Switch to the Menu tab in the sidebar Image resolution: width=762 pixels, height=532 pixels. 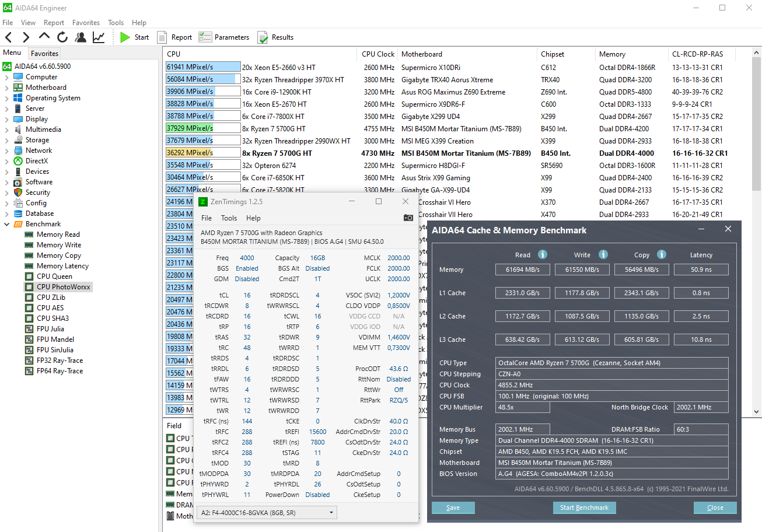click(x=12, y=52)
